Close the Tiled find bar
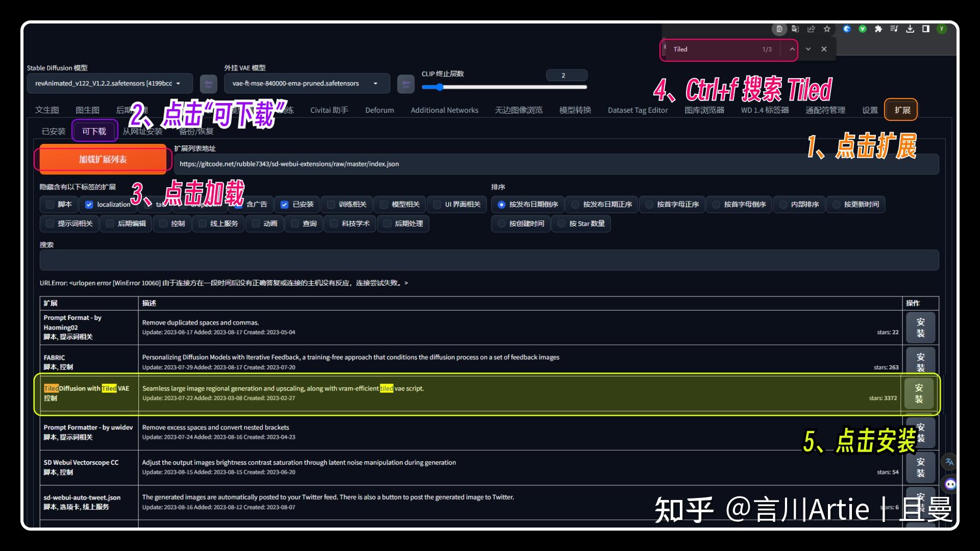The image size is (980, 551). (x=824, y=49)
